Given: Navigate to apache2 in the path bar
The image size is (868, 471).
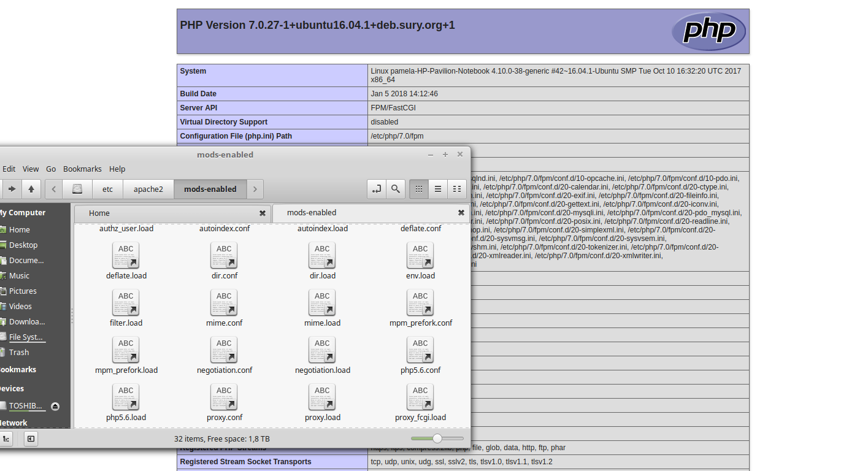Looking at the screenshot, I should [148, 189].
